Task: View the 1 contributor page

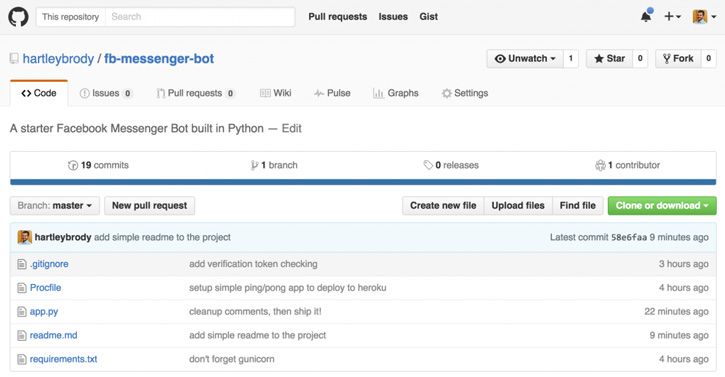Action: pyautogui.click(x=628, y=165)
